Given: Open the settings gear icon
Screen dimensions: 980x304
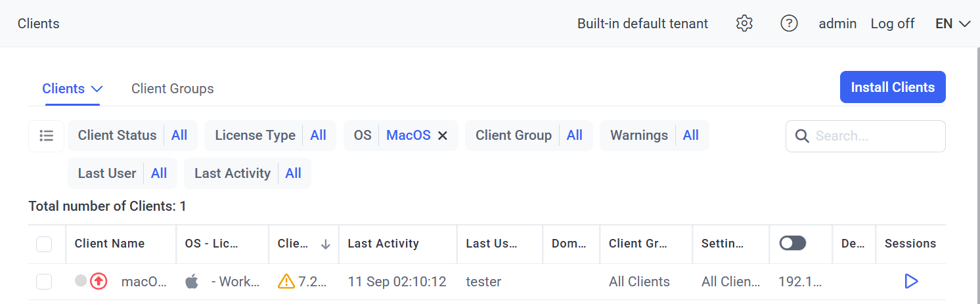Looking at the screenshot, I should pyautogui.click(x=744, y=24).
